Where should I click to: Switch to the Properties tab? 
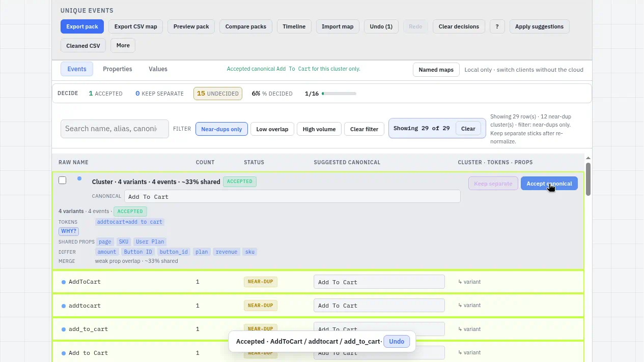tap(118, 69)
